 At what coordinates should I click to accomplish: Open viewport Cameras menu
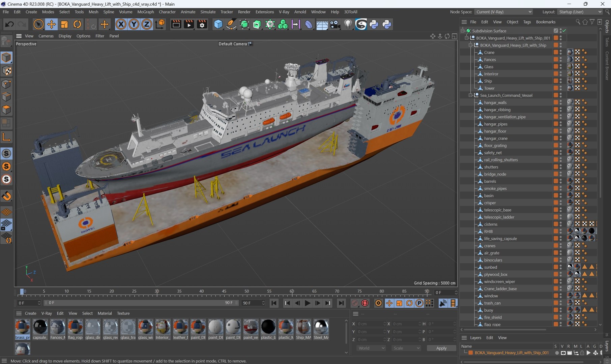[46, 36]
